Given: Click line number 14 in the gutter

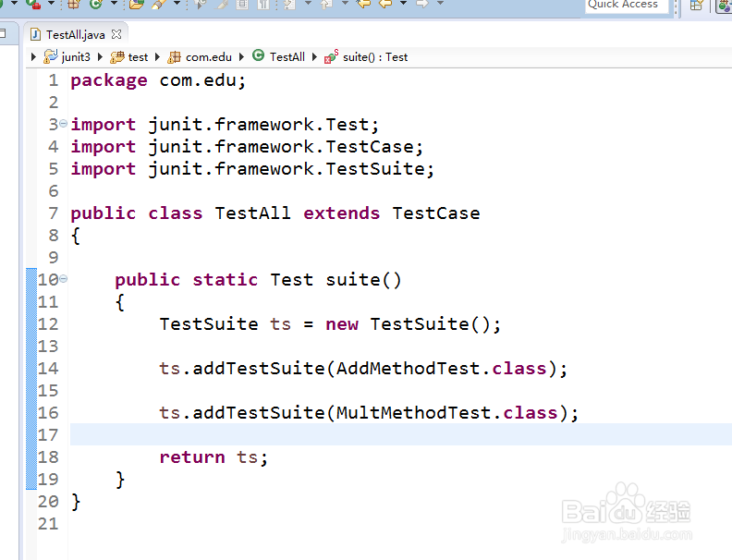Looking at the screenshot, I should point(48,369).
